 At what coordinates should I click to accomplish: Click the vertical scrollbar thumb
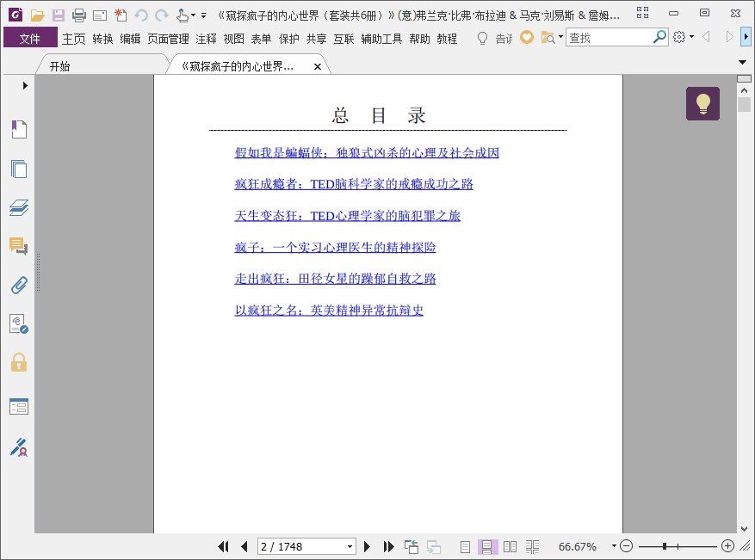(x=744, y=104)
